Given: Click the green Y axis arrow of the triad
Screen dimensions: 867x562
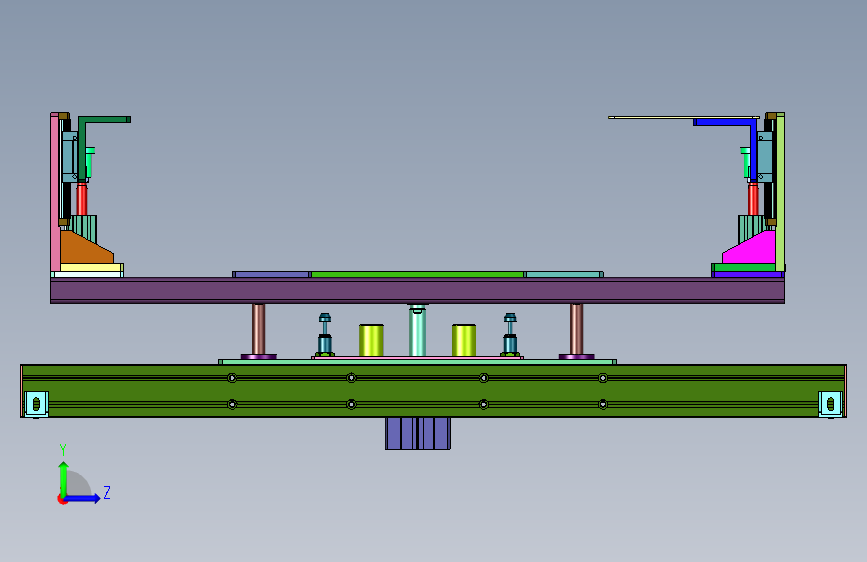Looking at the screenshot, I should pos(64,480).
